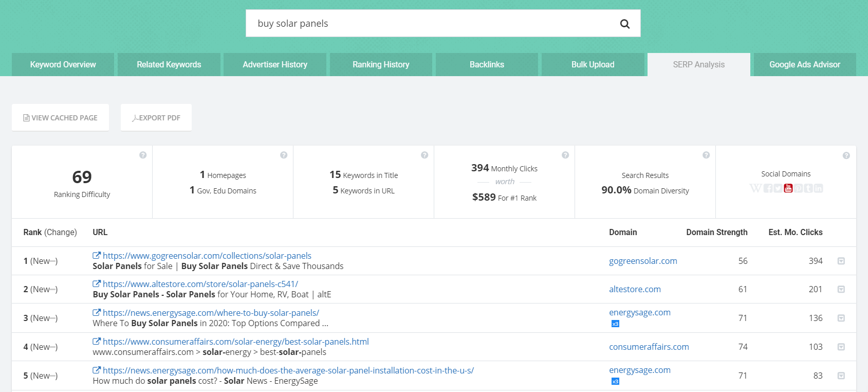
Task: Expand row options for consumeraffairs.com
Action: tap(841, 347)
